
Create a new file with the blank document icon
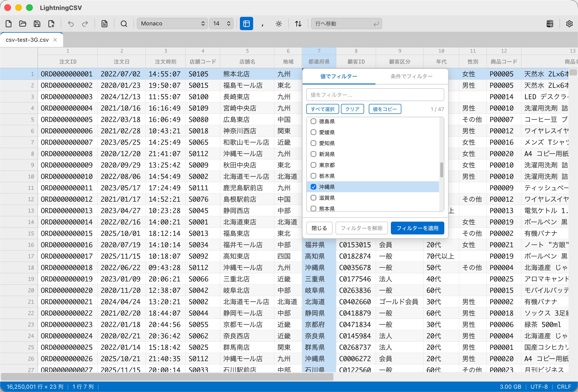(x=9, y=24)
